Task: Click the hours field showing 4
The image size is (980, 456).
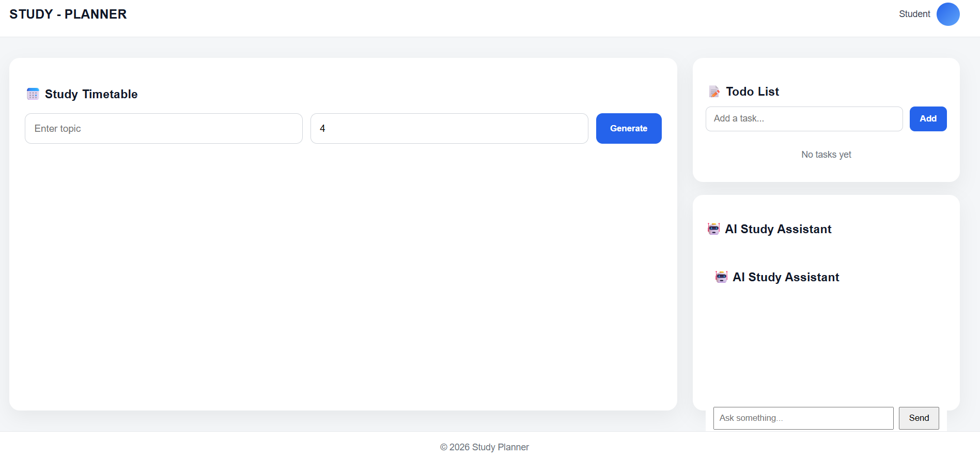Action: click(448, 128)
